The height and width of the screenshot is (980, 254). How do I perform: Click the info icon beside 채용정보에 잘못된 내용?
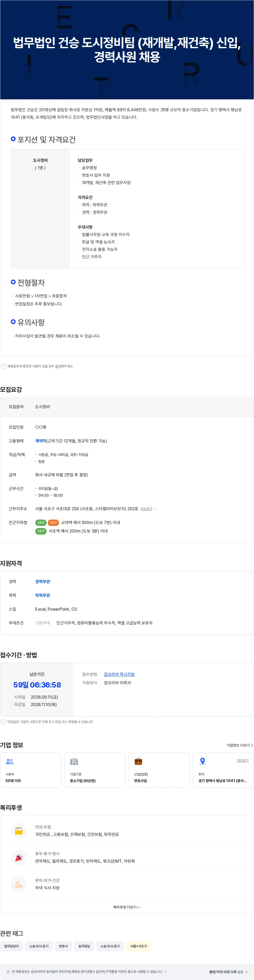(3, 366)
